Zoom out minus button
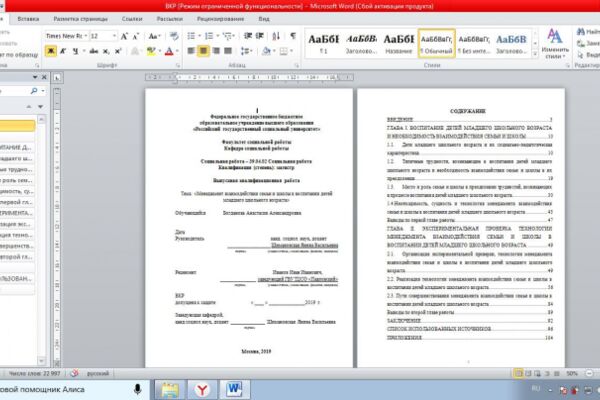This screenshot has height=400, width=600. tap(589, 373)
